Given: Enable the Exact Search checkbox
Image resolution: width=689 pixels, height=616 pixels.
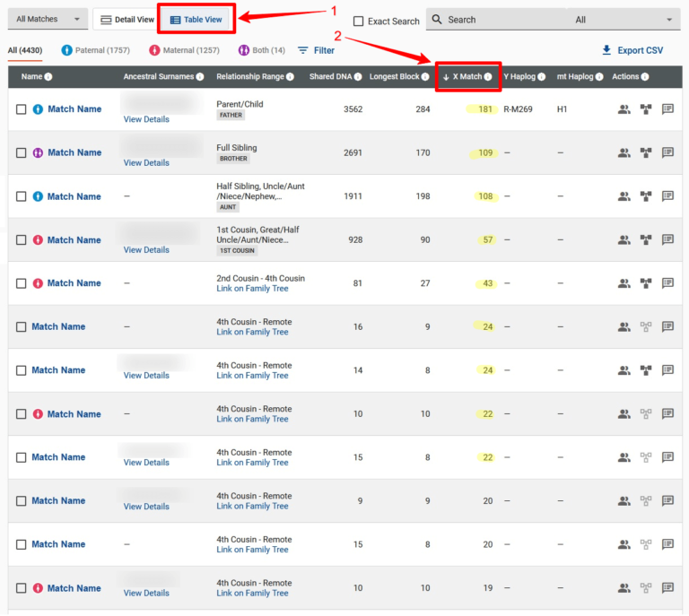Looking at the screenshot, I should point(359,21).
